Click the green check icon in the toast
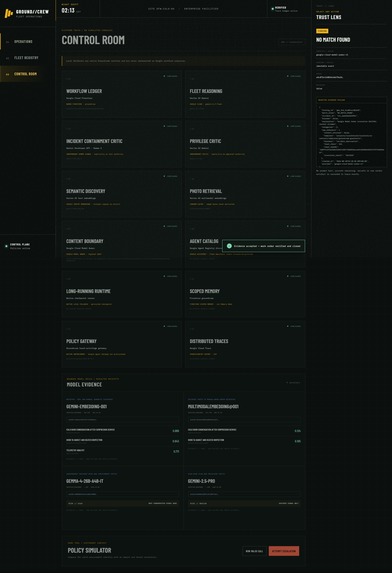 229,246
